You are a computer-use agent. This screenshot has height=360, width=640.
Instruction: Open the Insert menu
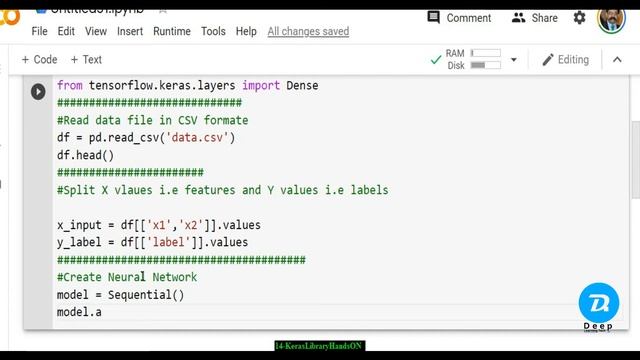click(x=130, y=31)
